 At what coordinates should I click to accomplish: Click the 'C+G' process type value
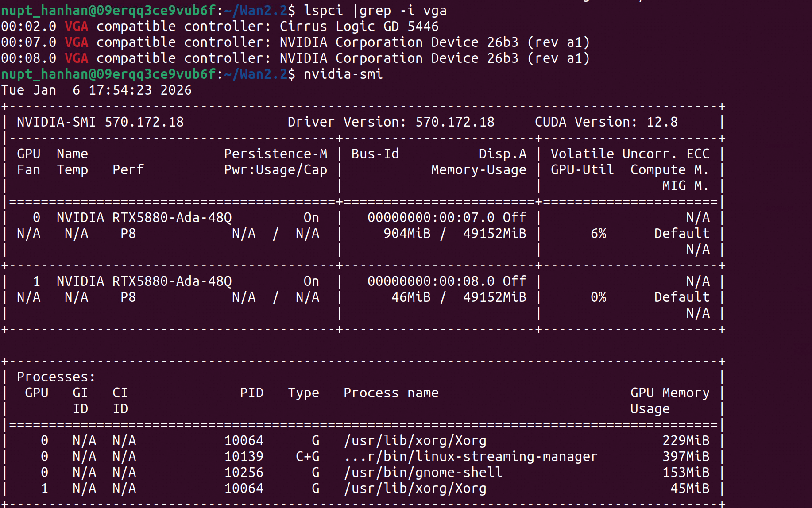pyautogui.click(x=307, y=456)
